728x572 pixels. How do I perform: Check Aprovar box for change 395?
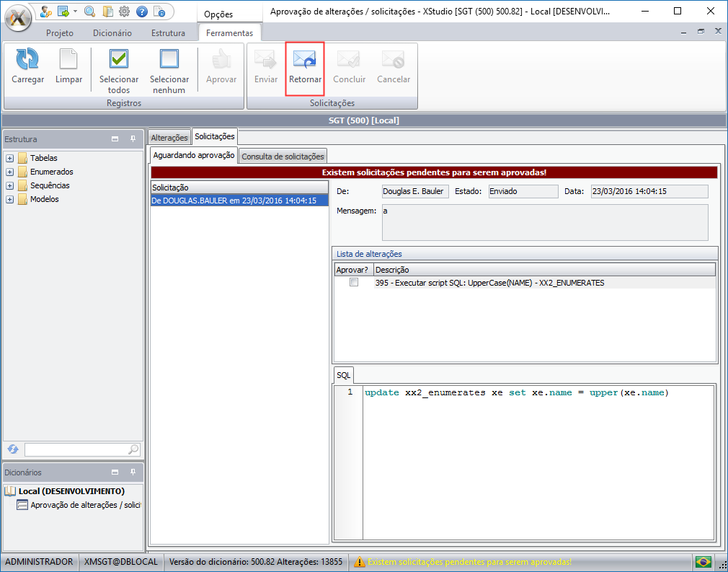(x=354, y=282)
